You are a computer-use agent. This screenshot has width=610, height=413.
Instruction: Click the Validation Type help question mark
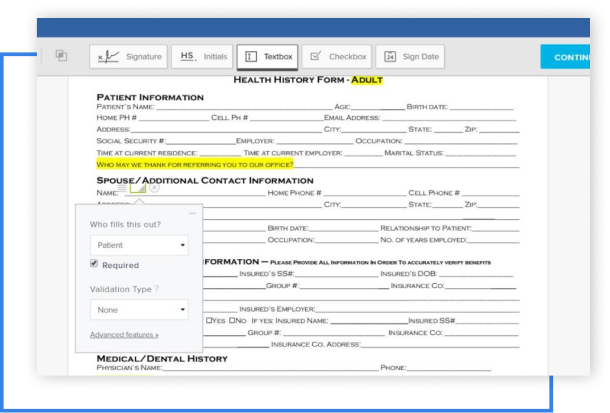coord(156,288)
